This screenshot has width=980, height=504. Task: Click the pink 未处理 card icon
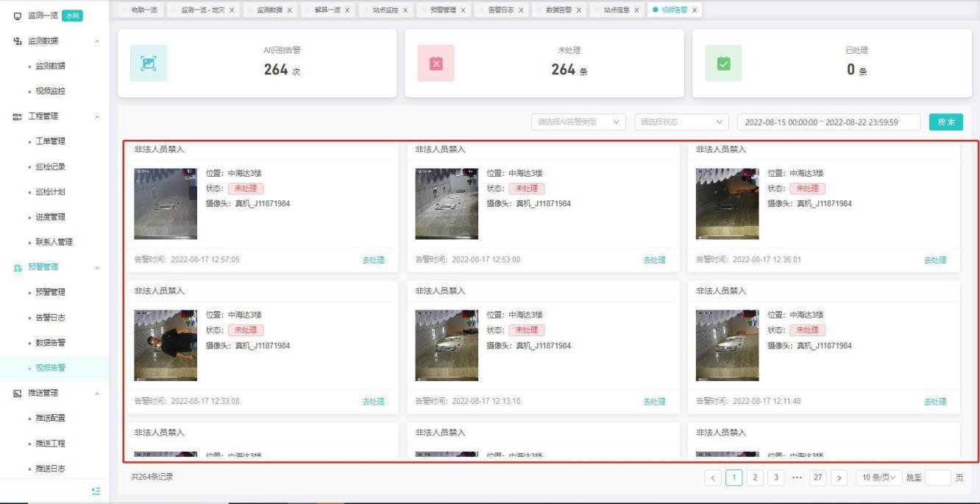coord(436,64)
